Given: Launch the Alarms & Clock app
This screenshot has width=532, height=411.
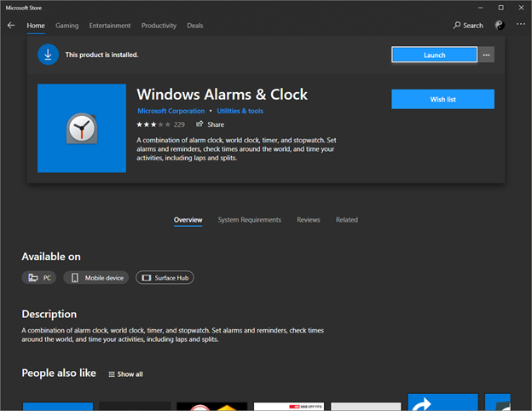Looking at the screenshot, I should pos(434,55).
